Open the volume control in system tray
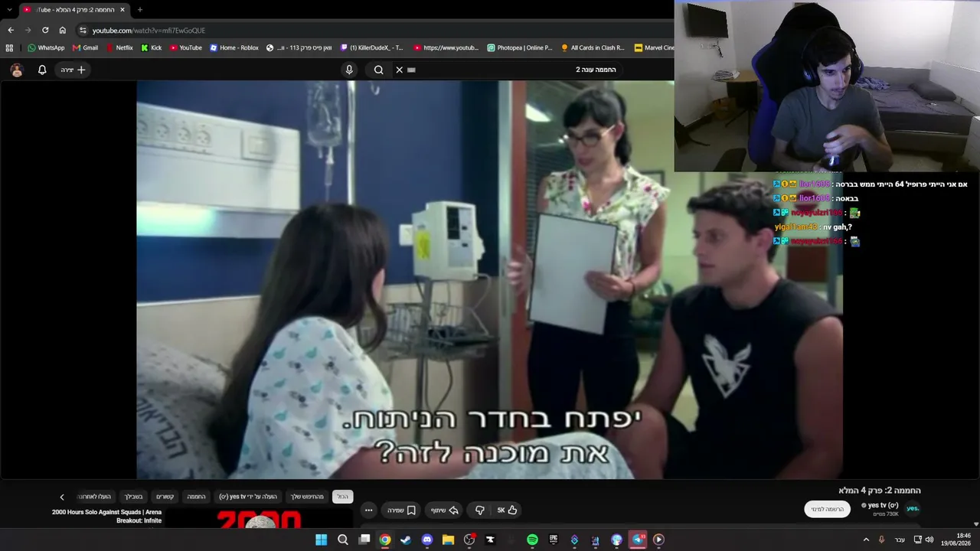980x551 pixels. 929,540
